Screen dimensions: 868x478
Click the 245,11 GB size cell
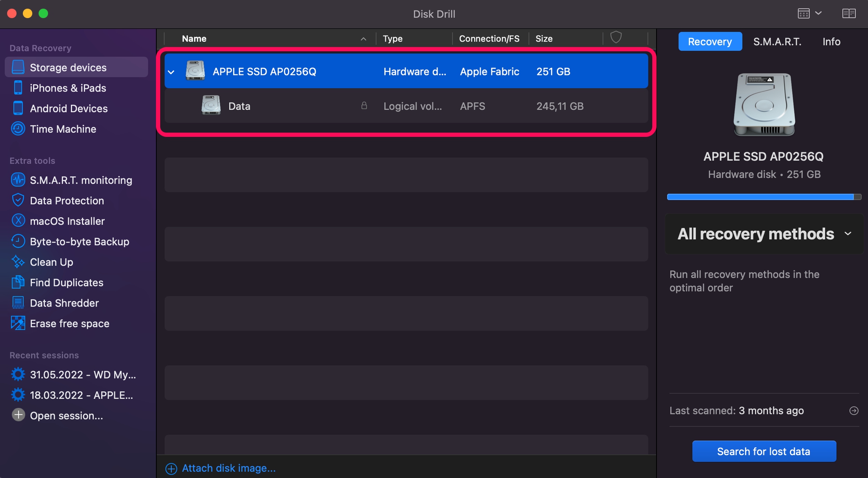tap(560, 106)
